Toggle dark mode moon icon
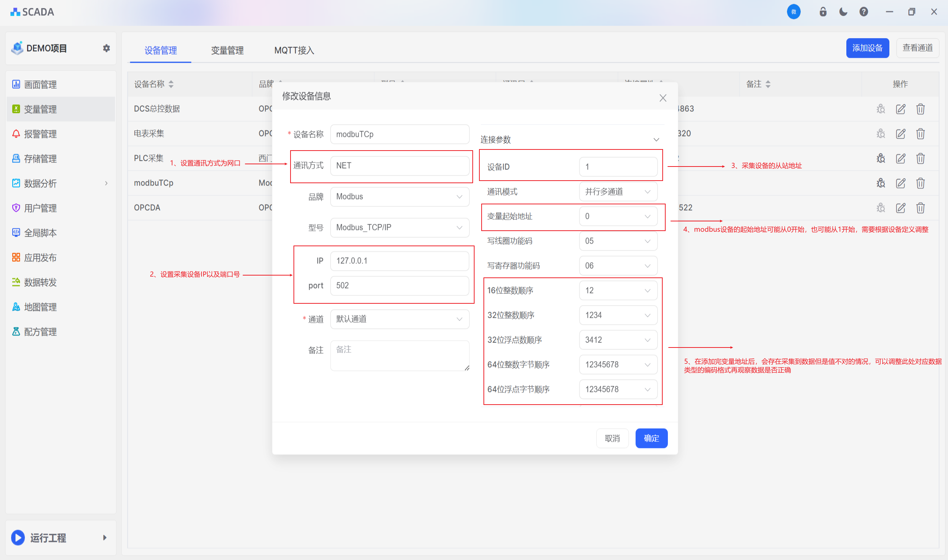The height and width of the screenshot is (560, 948). (x=843, y=12)
